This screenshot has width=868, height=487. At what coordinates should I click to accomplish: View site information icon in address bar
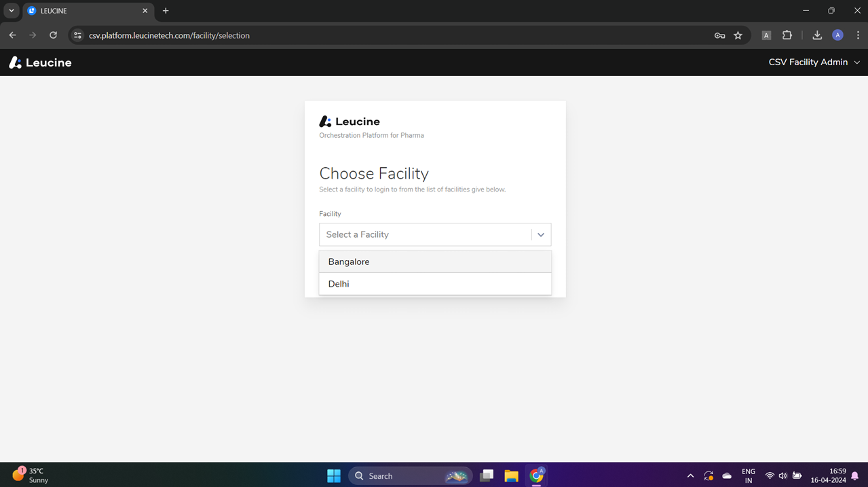77,35
